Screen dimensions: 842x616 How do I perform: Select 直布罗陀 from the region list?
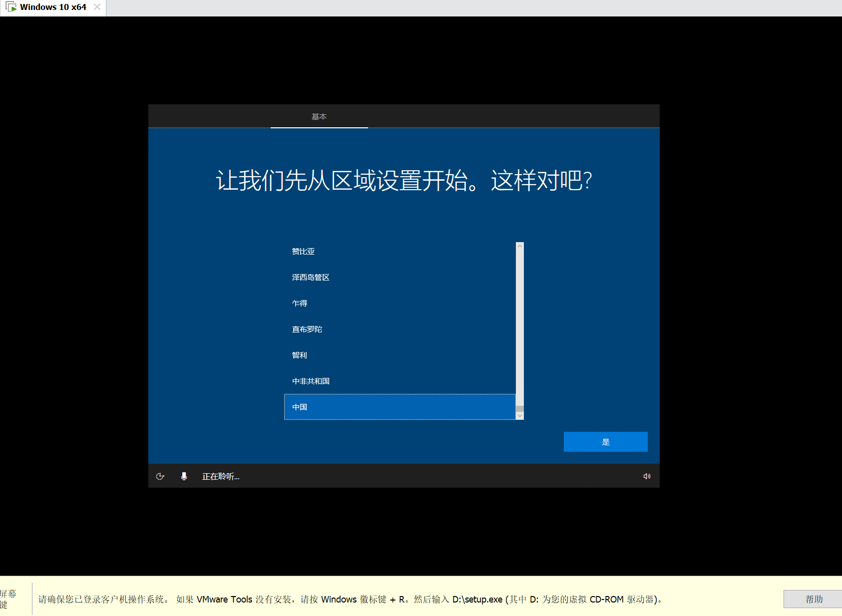click(x=400, y=329)
